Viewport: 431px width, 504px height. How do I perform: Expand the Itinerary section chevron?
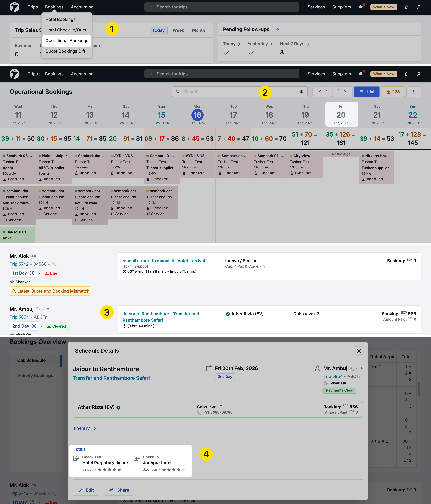click(95, 428)
